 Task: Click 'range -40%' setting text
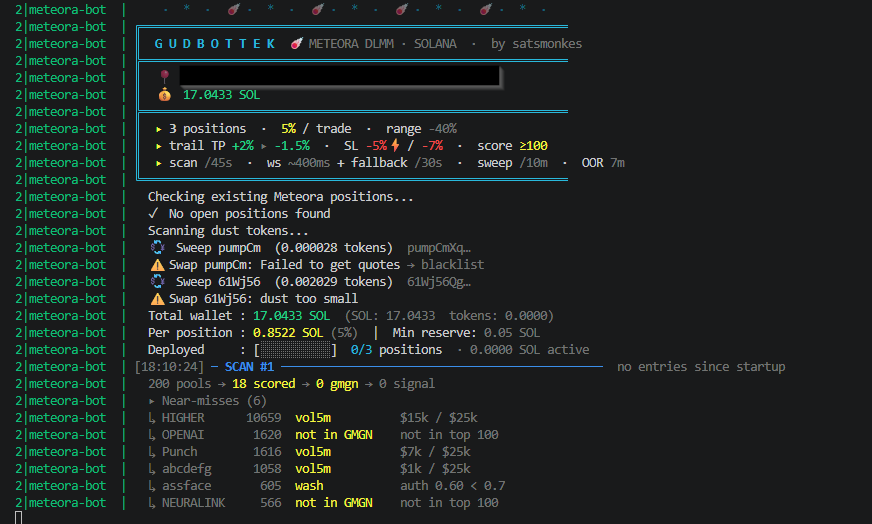421,128
